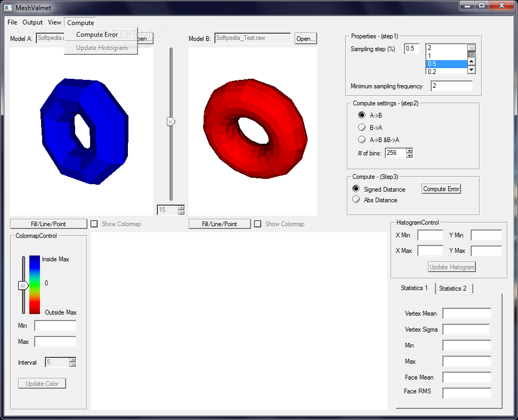Select 0.5 in the sampling step list
Image resolution: width=518 pixels, height=420 pixels.
(447, 64)
